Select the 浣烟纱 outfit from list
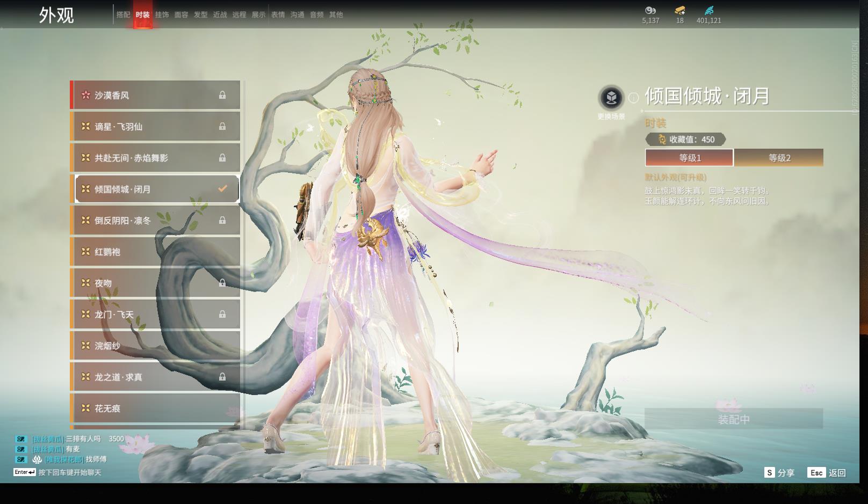The image size is (868, 504). (156, 346)
